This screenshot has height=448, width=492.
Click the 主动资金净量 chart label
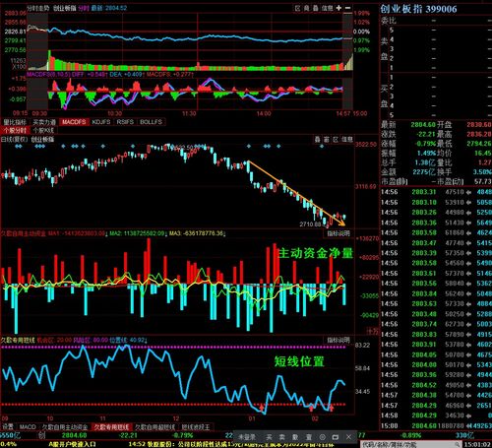316,253
